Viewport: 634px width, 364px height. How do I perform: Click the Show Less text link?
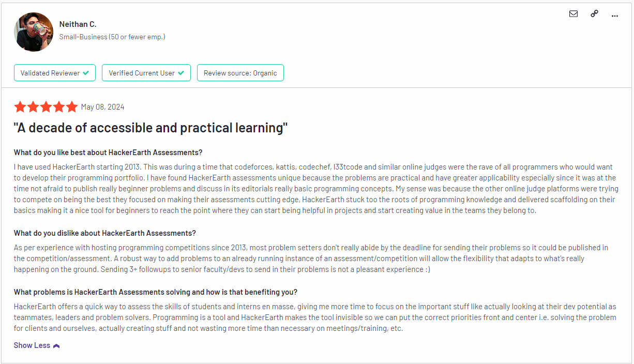click(32, 345)
